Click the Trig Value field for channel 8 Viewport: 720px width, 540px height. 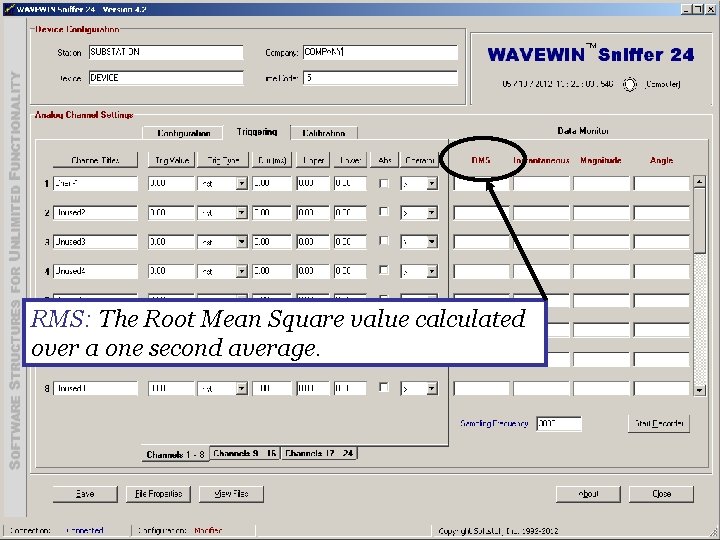tap(172, 388)
